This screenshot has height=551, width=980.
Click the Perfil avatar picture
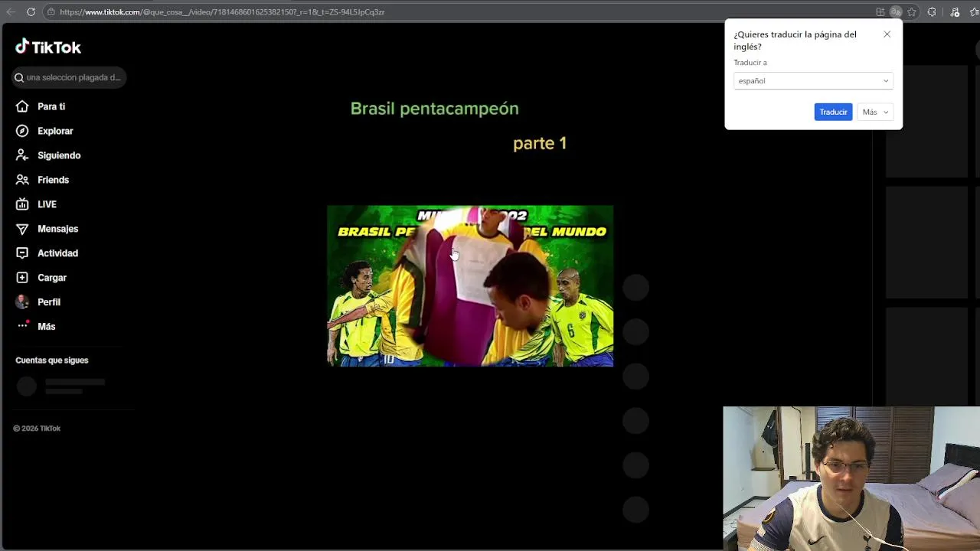(x=22, y=302)
